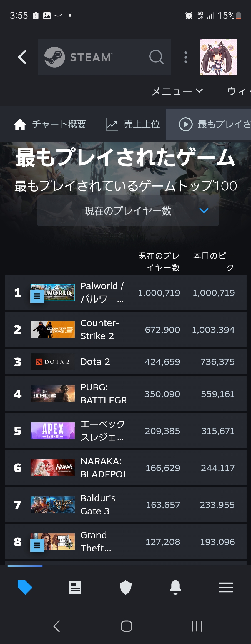This screenshot has height=644, width=251.
Task: Open the Steam Guard shield icon
Action: 125,587
